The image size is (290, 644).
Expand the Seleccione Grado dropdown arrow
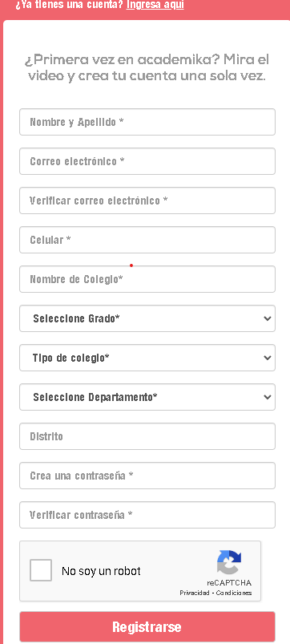(268, 318)
